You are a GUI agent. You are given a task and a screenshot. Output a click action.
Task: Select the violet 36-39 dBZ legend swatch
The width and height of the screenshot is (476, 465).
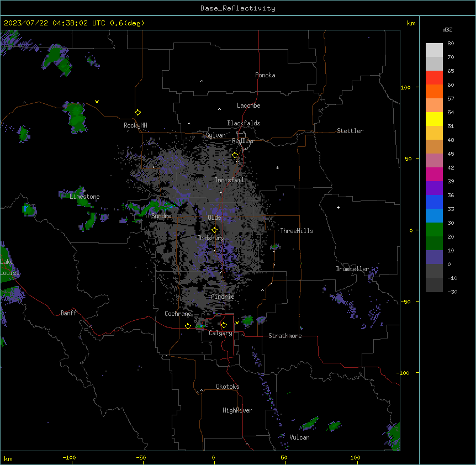(434, 188)
